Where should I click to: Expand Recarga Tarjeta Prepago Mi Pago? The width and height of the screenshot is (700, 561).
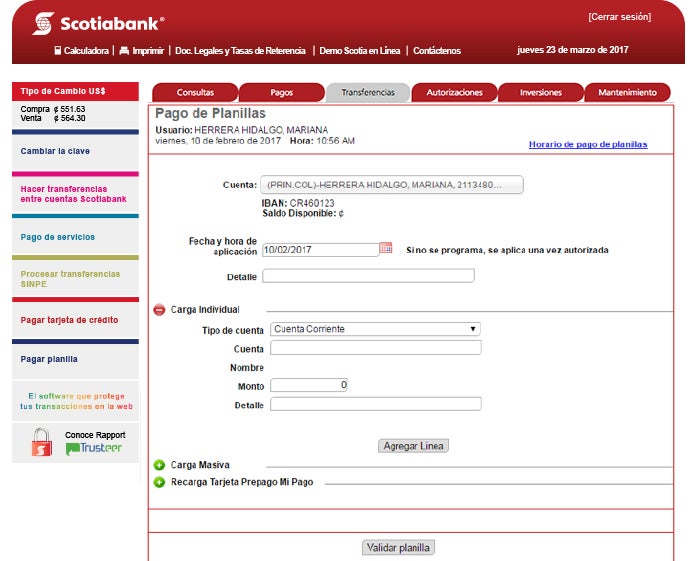tap(159, 482)
